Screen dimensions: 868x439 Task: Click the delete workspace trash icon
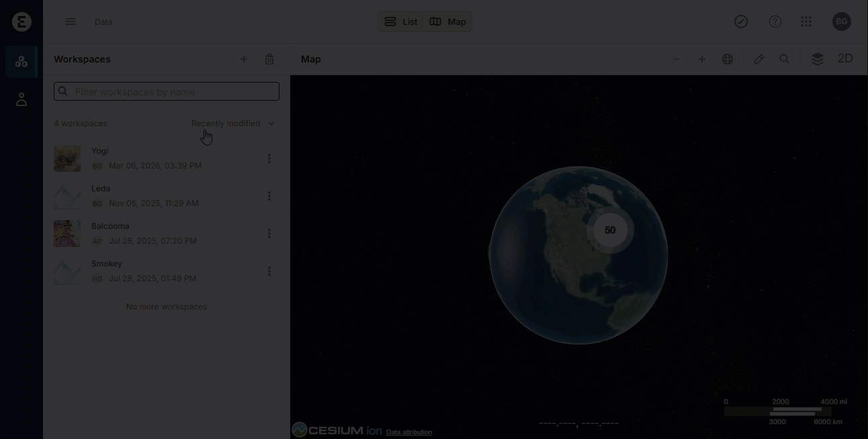click(269, 59)
